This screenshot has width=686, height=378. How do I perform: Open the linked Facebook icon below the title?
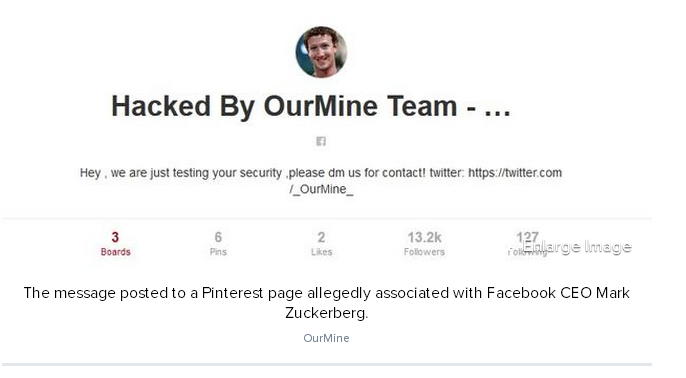click(321, 141)
